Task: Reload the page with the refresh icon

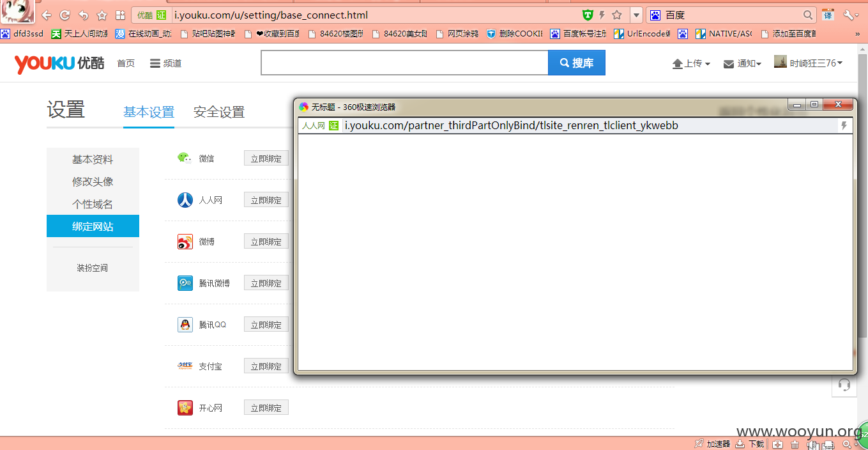Action: click(x=65, y=15)
